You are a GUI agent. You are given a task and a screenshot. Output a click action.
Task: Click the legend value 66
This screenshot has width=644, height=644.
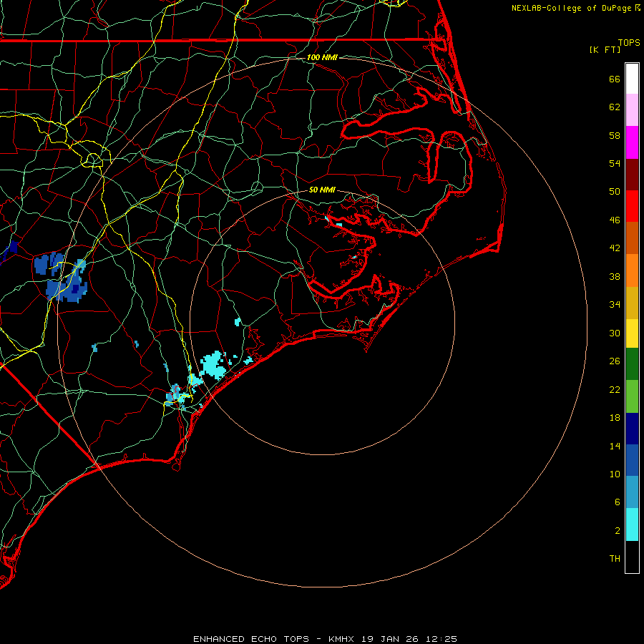[615, 79]
